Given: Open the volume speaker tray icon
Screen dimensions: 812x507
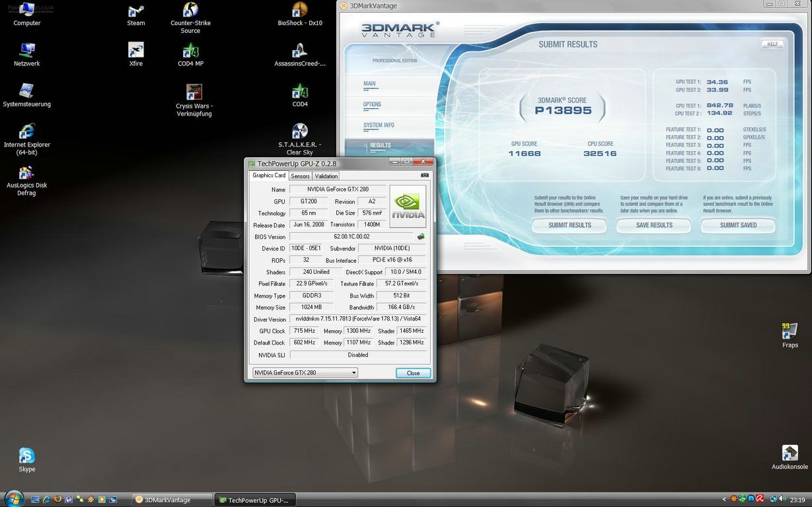Looking at the screenshot, I should click(x=782, y=499).
